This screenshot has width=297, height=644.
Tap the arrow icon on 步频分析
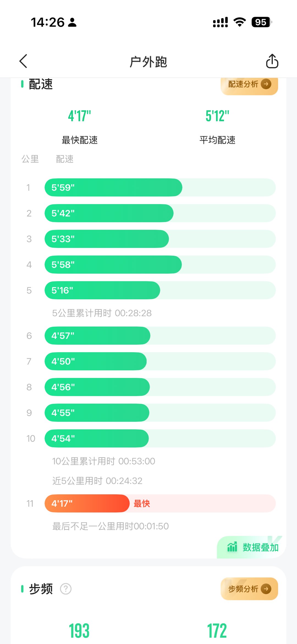pyautogui.click(x=266, y=589)
